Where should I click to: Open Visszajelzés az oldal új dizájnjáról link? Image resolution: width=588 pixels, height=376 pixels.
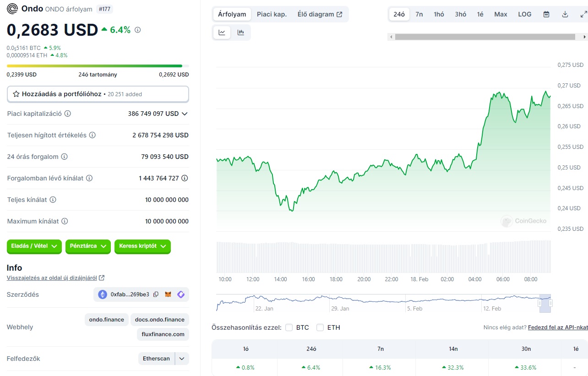55,278
